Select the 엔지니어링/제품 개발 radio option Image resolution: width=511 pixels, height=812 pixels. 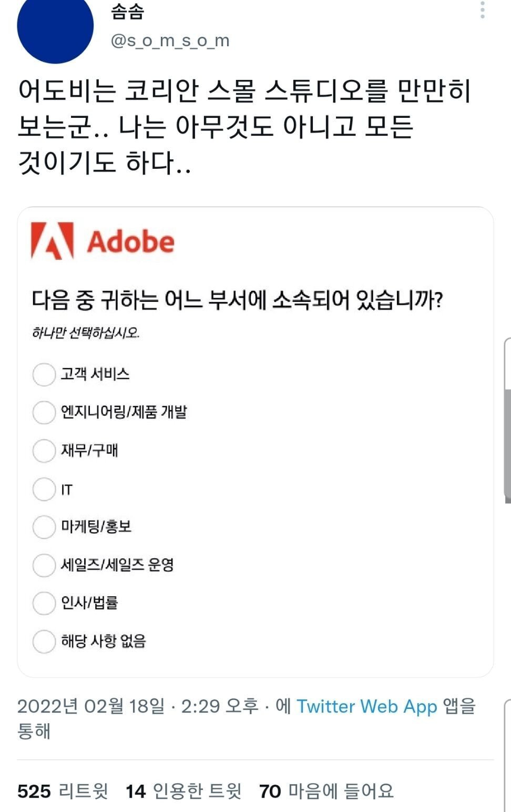(44, 412)
